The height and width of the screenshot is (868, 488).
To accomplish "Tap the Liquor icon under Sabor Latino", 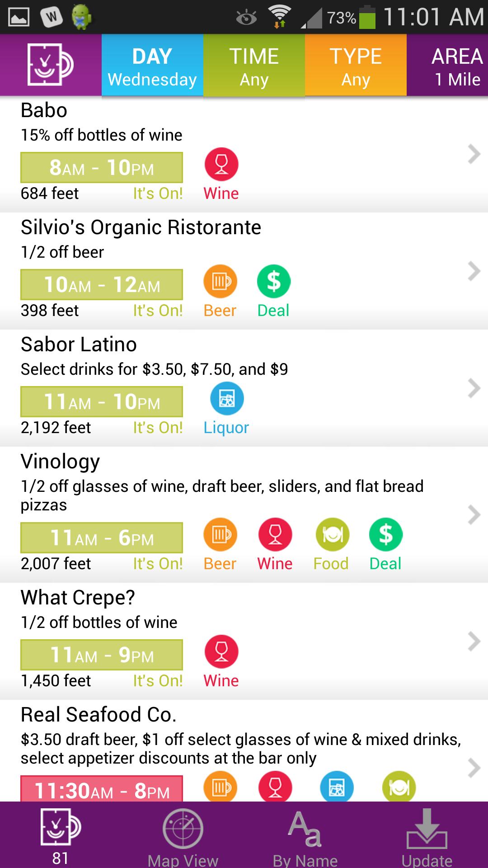I will 227,399.
